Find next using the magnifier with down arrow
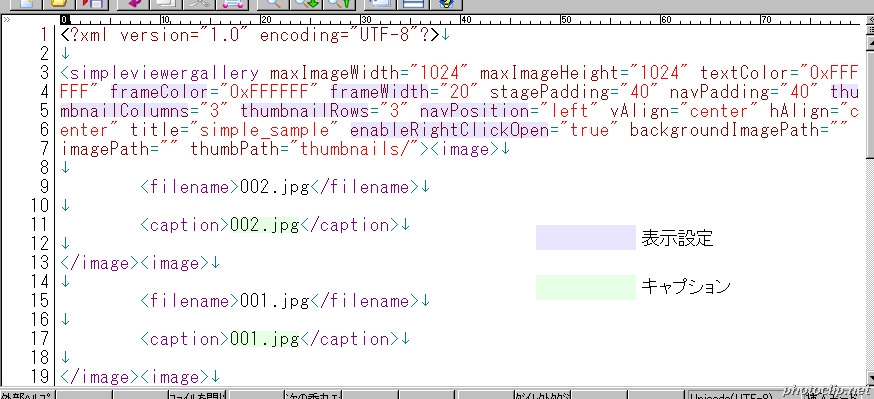The image size is (874, 399). click(x=306, y=4)
